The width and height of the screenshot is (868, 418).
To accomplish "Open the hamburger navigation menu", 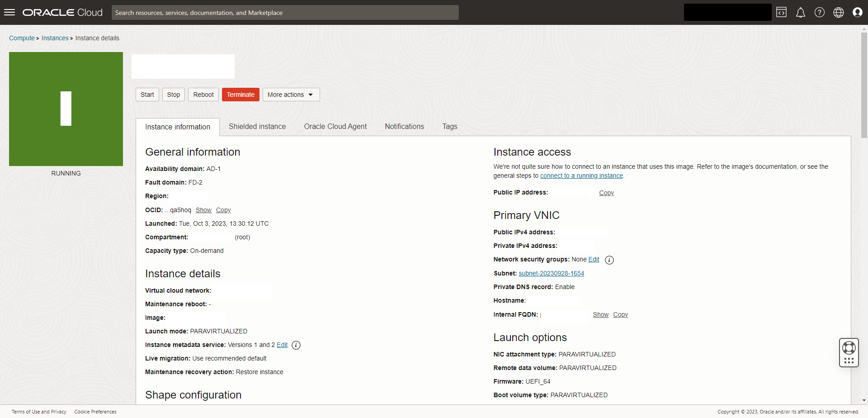I will (9, 12).
